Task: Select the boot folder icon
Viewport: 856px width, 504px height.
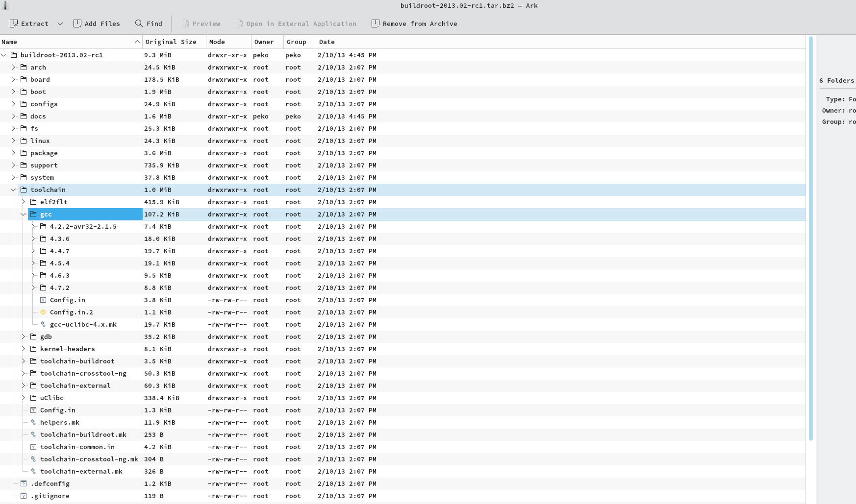Action: (x=24, y=92)
